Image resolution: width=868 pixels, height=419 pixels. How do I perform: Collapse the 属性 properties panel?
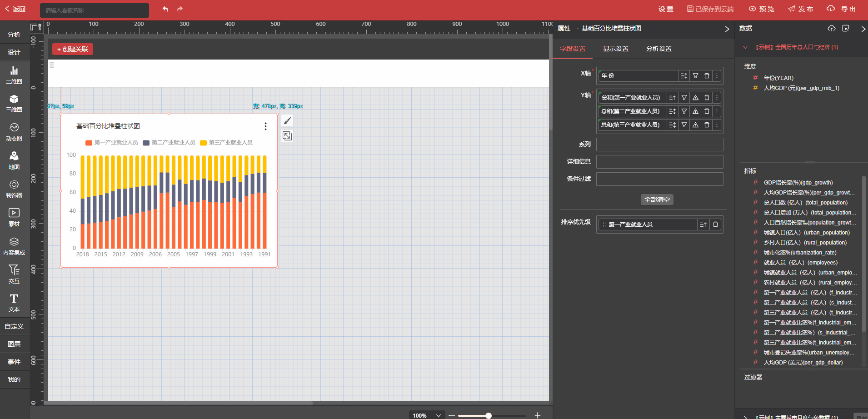727,29
